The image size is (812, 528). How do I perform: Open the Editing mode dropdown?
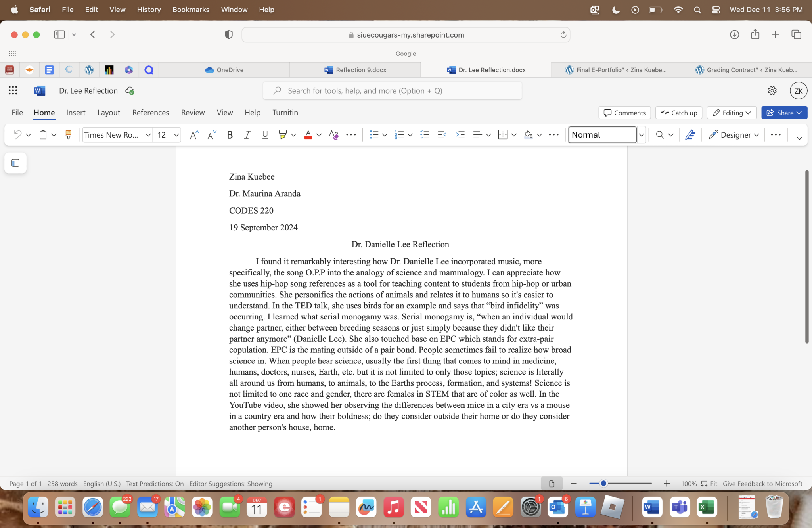point(732,113)
